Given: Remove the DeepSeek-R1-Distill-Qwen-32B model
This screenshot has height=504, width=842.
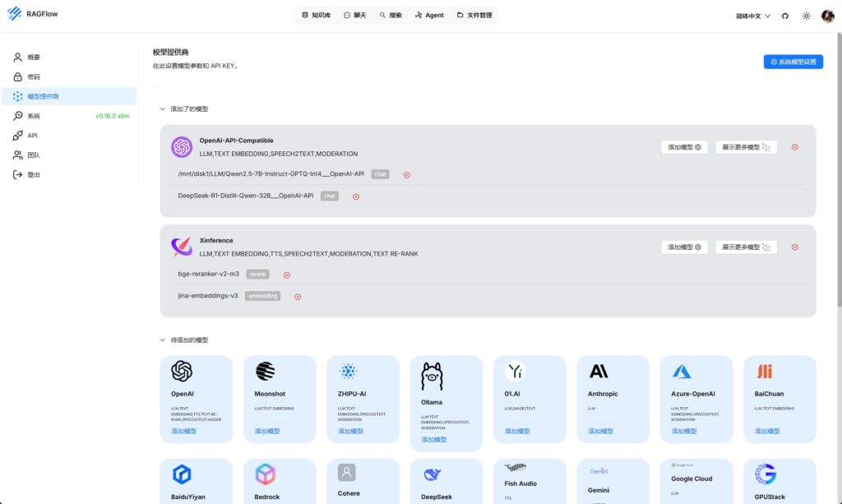Looking at the screenshot, I should click(x=356, y=197).
